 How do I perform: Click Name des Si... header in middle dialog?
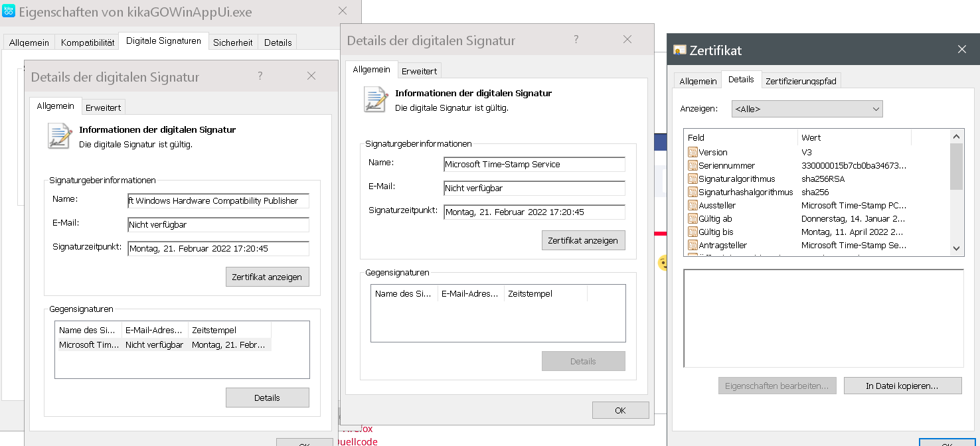[x=404, y=293]
